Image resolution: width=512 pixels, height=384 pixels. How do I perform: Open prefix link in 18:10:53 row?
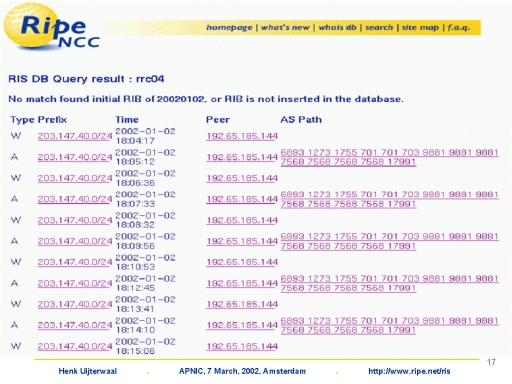click(x=75, y=262)
